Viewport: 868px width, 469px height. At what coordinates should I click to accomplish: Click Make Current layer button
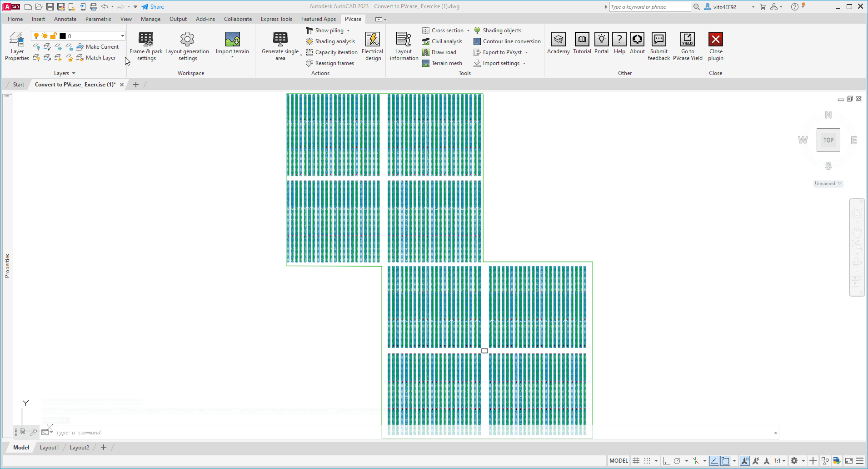[x=98, y=47]
